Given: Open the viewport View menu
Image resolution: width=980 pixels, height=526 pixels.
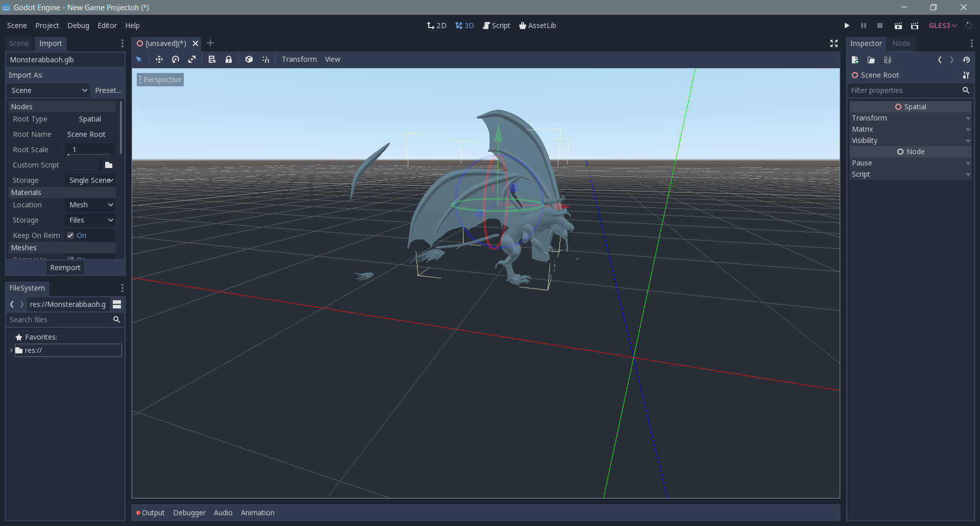Looking at the screenshot, I should (x=333, y=59).
